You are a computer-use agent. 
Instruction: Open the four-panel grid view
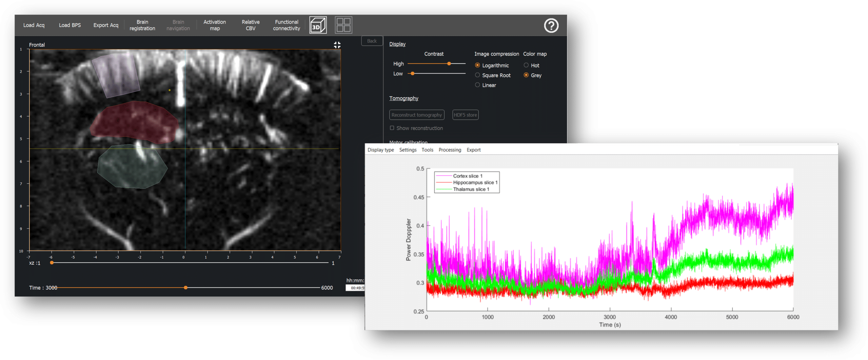343,25
